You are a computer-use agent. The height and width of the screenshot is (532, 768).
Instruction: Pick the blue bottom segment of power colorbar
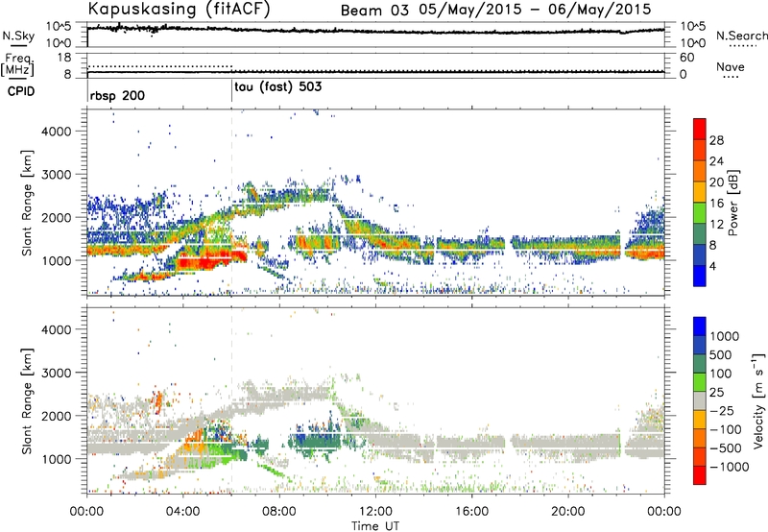(x=700, y=276)
